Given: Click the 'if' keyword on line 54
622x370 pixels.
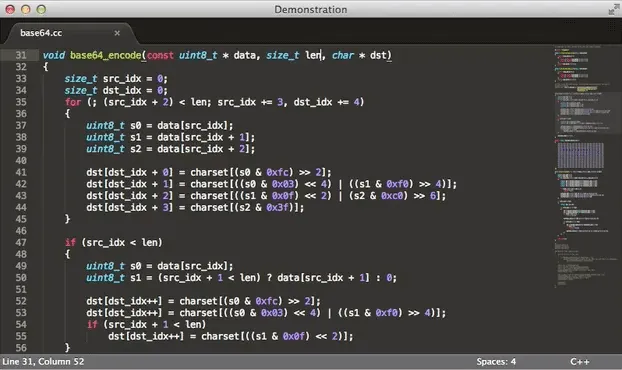Looking at the screenshot, I should coord(92,324).
